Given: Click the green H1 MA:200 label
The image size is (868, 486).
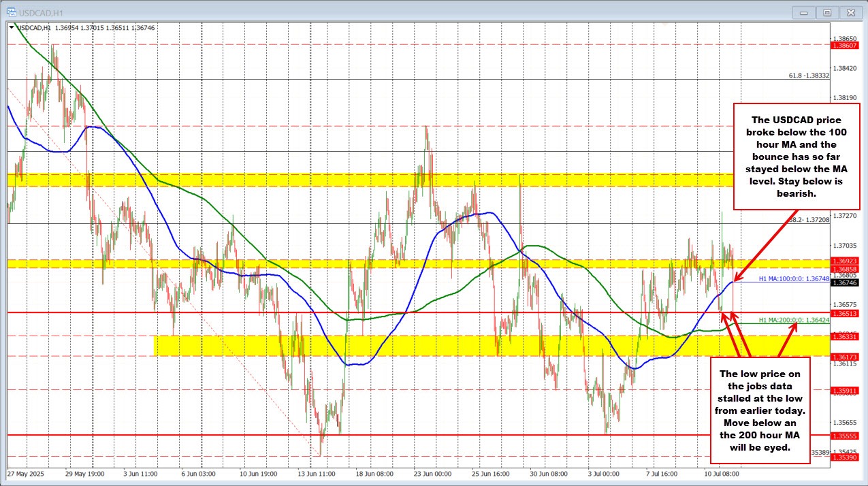Looking at the screenshot, I should pyautogui.click(x=794, y=319).
